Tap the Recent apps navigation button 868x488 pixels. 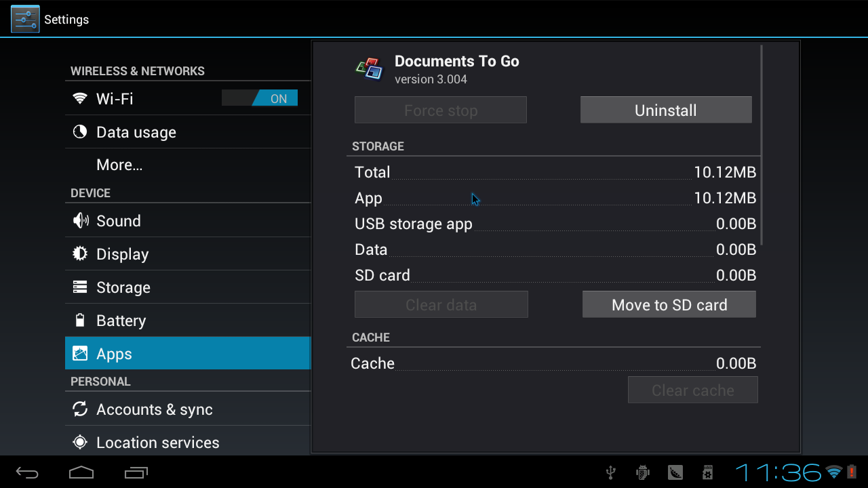click(136, 472)
